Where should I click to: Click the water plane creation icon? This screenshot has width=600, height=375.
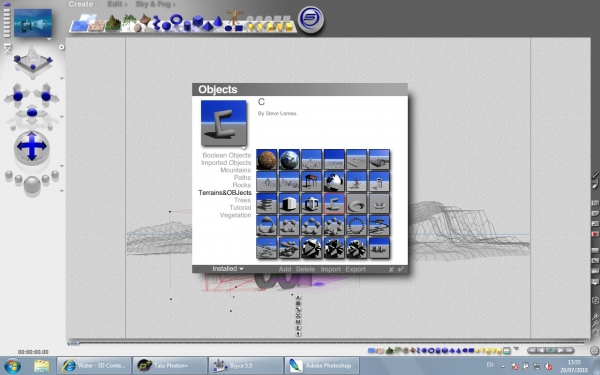(x=79, y=25)
